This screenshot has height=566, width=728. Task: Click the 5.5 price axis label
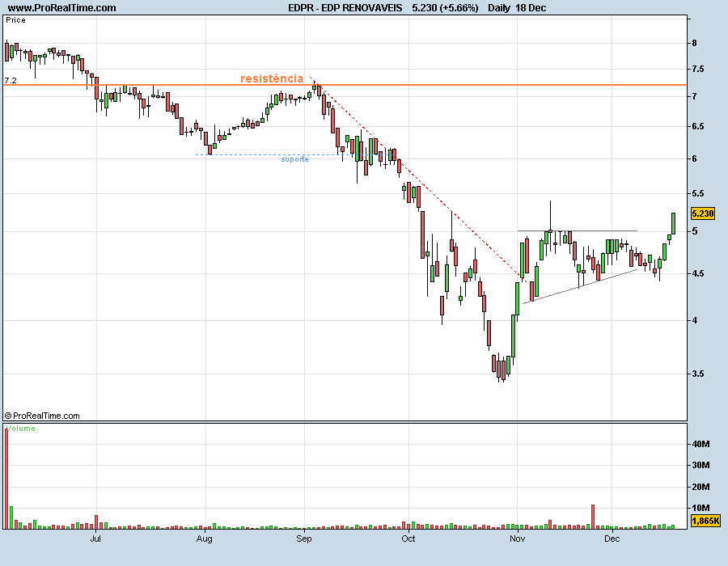click(698, 193)
